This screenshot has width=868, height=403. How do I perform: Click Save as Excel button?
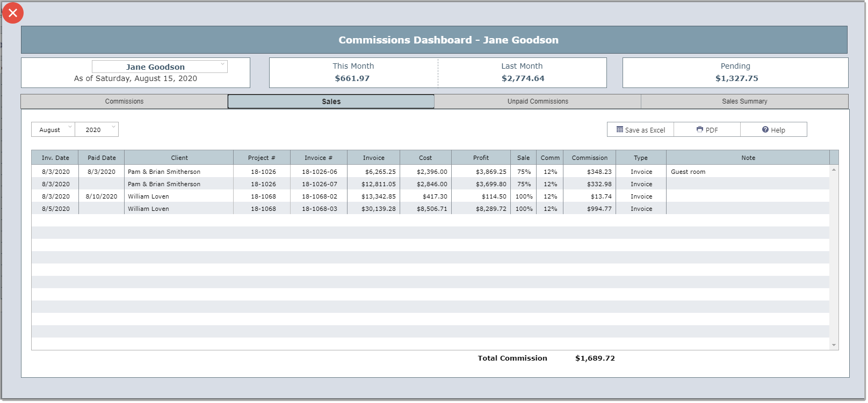click(640, 130)
